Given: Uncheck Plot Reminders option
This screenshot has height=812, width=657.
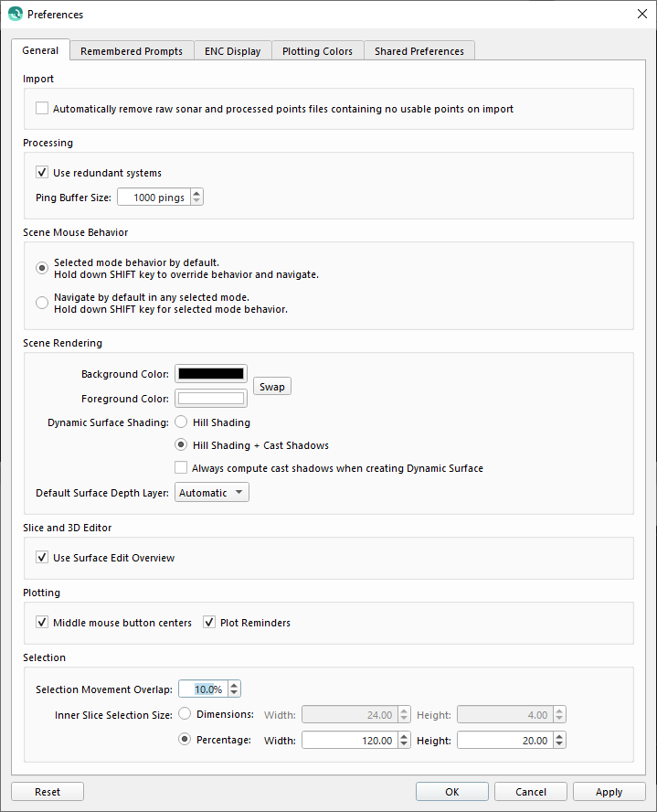Looking at the screenshot, I should pyautogui.click(x=209, y=623).
